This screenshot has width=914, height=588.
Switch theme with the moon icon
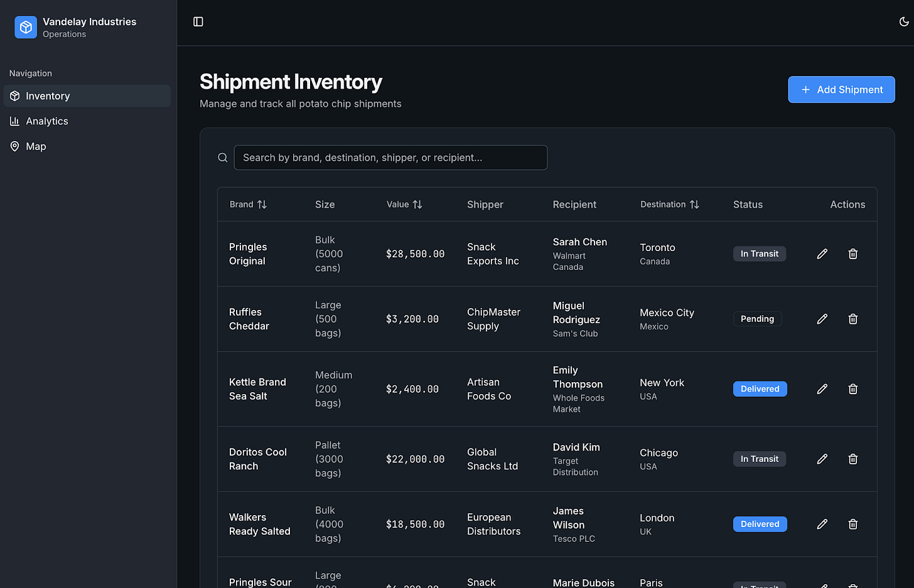pyautogui.click(x=904, y=22)
